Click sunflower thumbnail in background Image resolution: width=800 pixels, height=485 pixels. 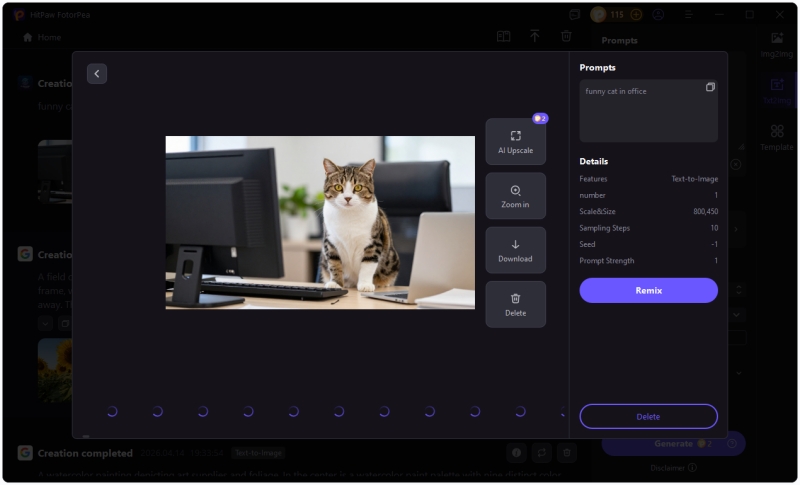click(55, 369)
